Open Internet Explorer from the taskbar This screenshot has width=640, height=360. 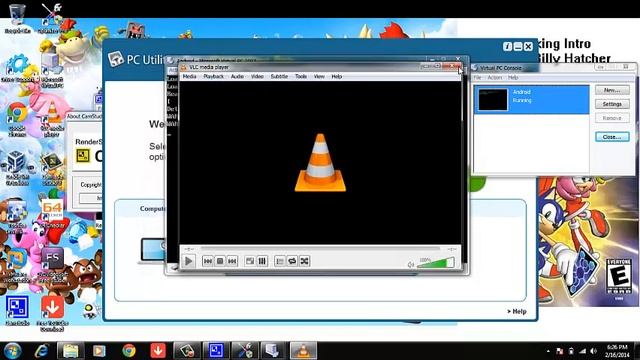pos(42,351)
